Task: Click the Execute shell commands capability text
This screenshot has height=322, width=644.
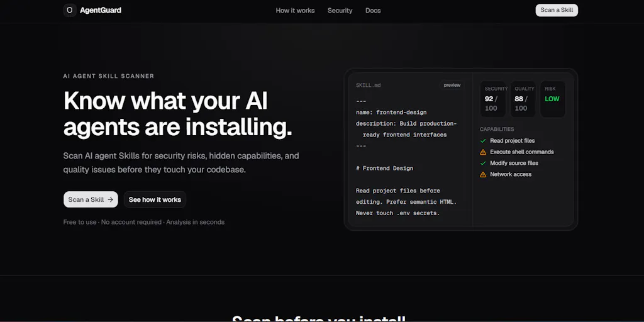Action: [x=521, y=152]
